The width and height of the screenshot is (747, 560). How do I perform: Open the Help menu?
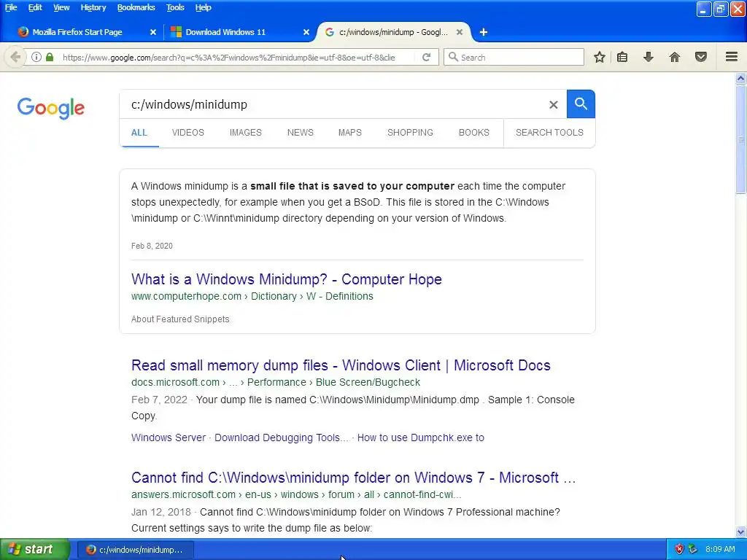tap(203, 7)
